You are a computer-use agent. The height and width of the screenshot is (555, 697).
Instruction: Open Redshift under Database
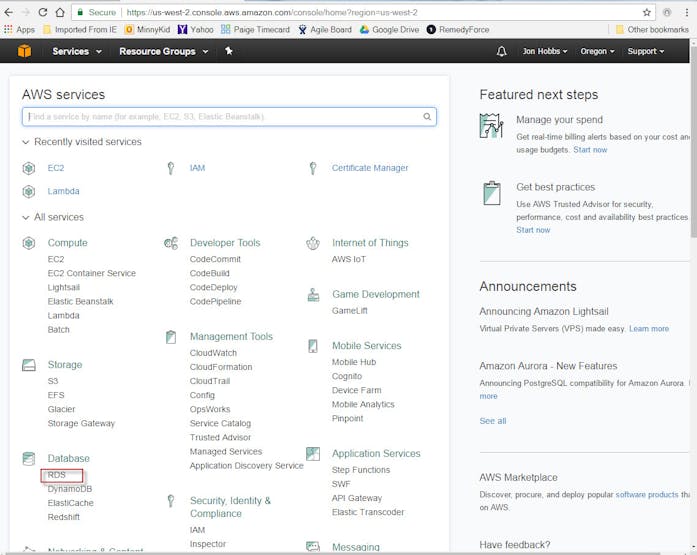coord(64,517)
